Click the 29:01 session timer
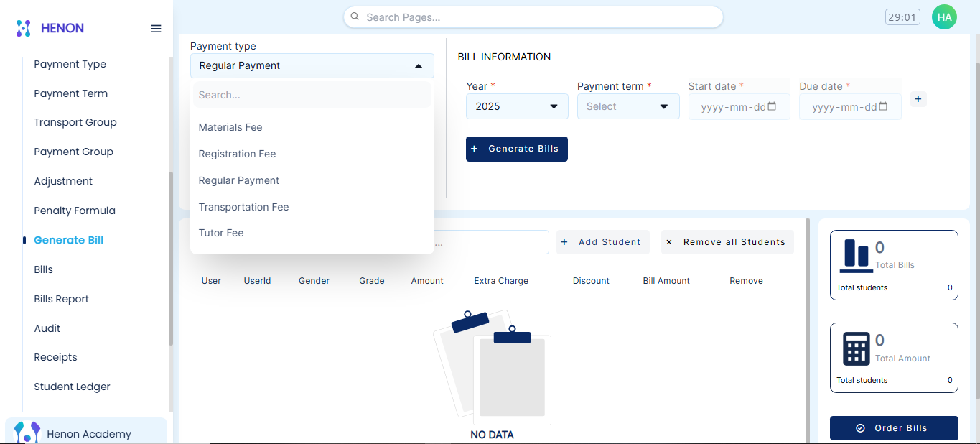Image resolution: width=980 pixels, height=444 pixels. pyautogui.click(x=902, y=17)
